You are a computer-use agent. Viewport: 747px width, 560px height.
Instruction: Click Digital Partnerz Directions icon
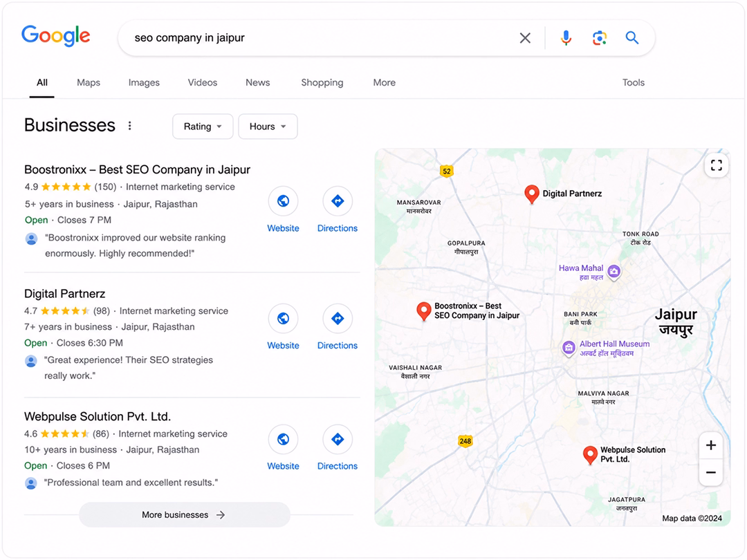(x=338, y=318)
